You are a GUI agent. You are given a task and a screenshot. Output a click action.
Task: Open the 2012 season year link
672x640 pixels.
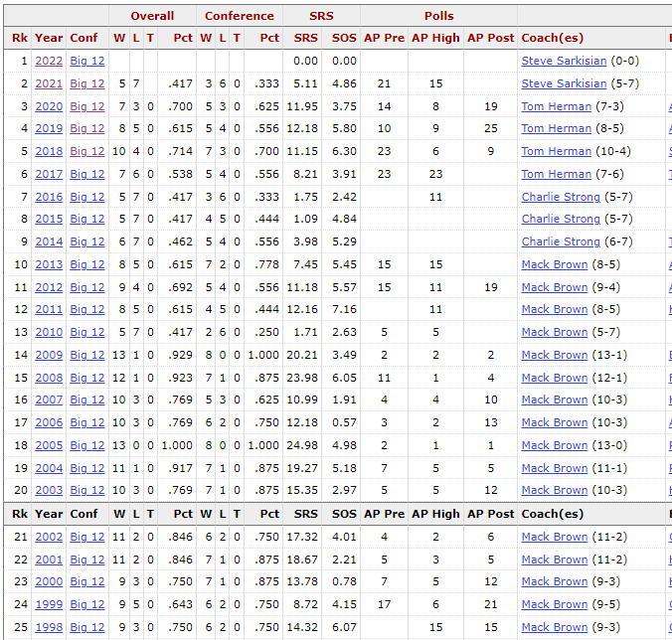point(49,287)
